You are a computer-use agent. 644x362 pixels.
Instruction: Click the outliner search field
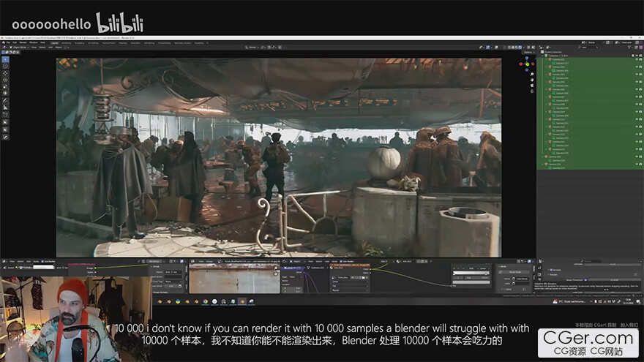(588, 48)
